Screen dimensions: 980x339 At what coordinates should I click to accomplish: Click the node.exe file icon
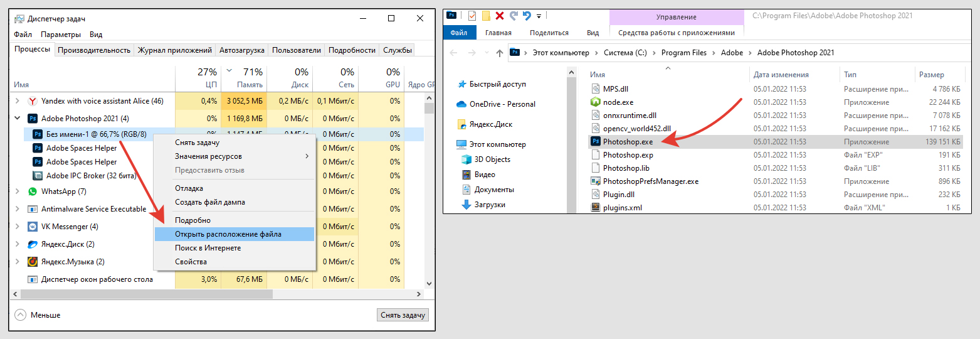click(x=596, y=102)
